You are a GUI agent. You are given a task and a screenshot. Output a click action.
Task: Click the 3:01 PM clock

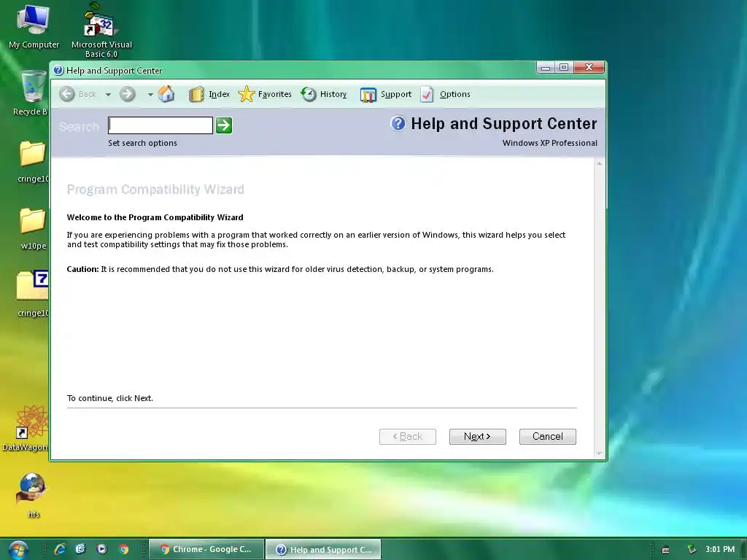click(720, 549)
